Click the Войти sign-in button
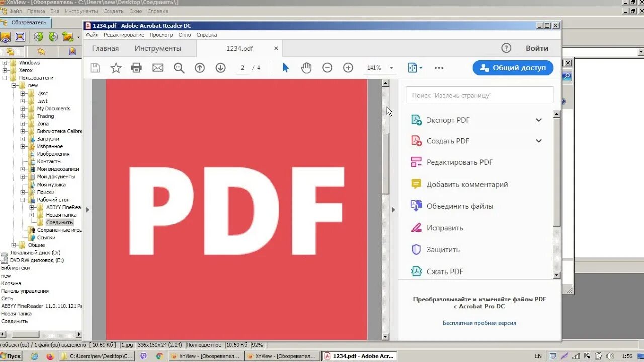The image size is (644, 362). [x=537, y=48]
